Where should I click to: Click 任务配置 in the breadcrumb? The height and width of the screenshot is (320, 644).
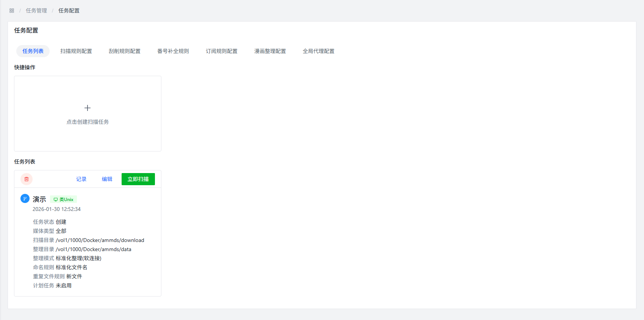click(69, 11)
